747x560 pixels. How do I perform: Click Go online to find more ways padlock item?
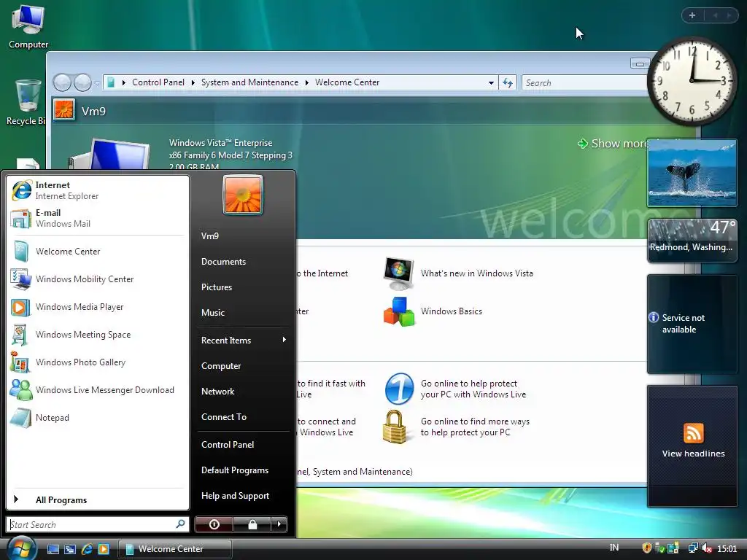click(457, 427)
